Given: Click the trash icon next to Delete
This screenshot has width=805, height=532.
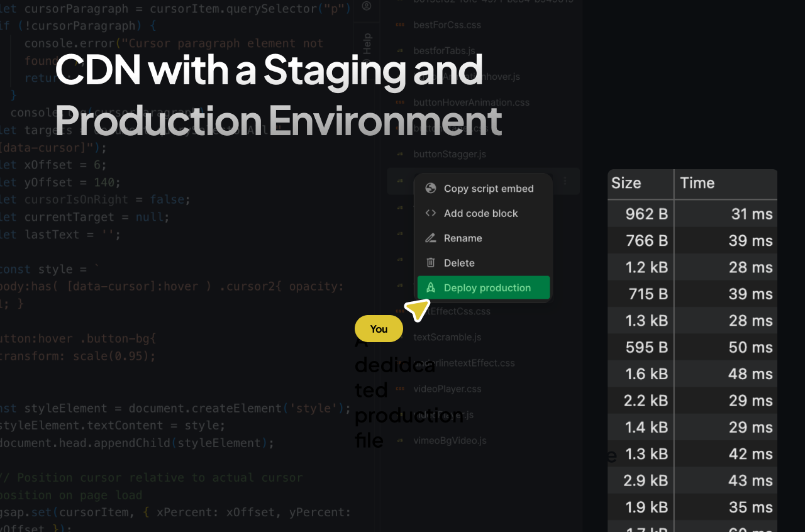Looking at the screenshot, I should 431,263.
